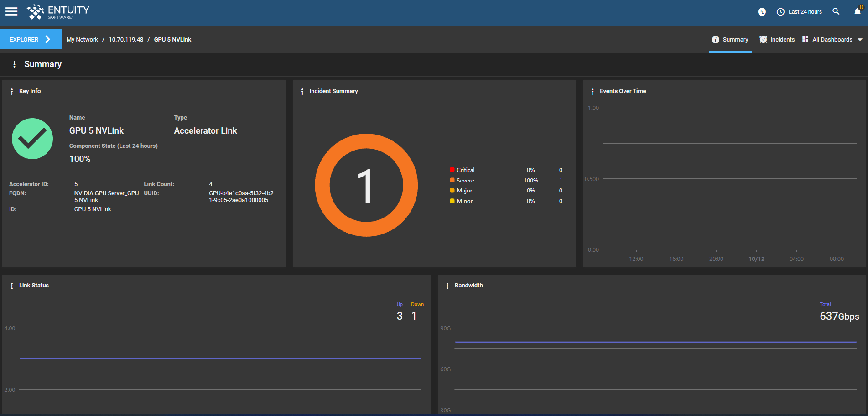Viewport: 868px width, 416px height.
Task: Open Link Status panel options menu
Action: [x=12, y=286]
